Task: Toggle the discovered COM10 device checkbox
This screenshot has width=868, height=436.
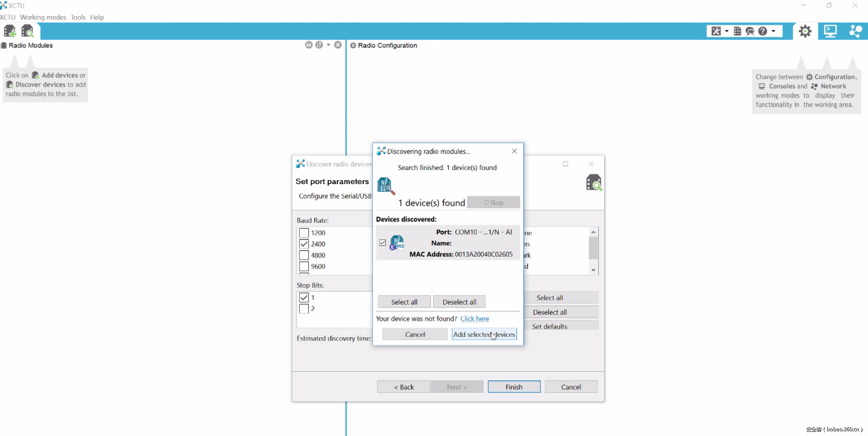Action: click(x=383, y=243)
